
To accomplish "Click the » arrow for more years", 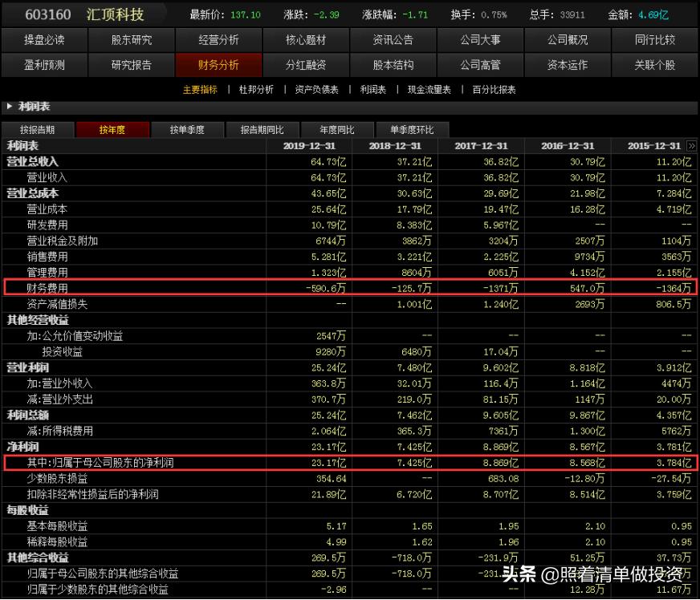I will click(x=691, y=146).
